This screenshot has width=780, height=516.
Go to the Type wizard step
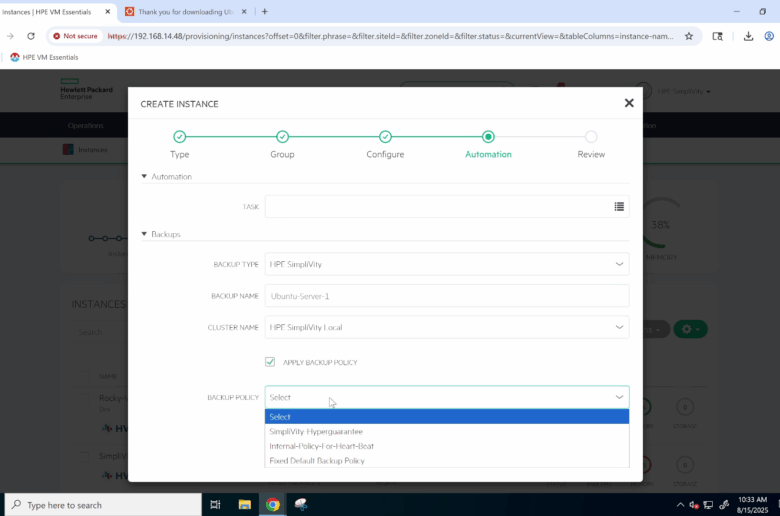pos(179,137)
